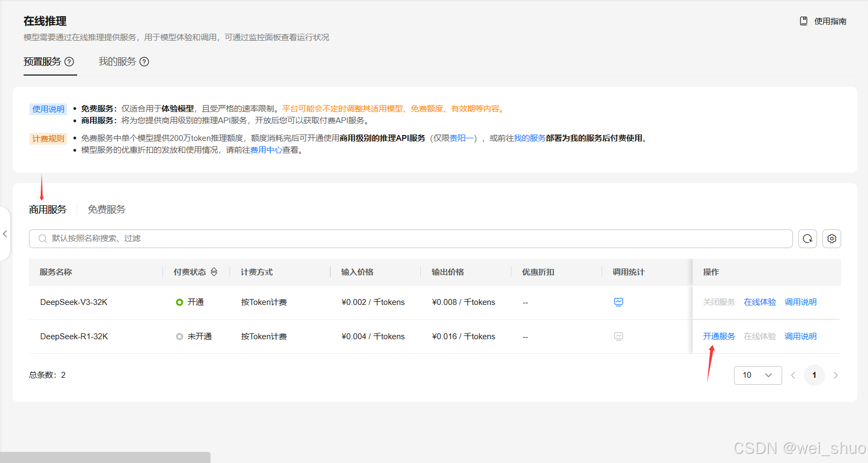Follow the 我的服务 link in 计费规则

[x=530, y=138]
